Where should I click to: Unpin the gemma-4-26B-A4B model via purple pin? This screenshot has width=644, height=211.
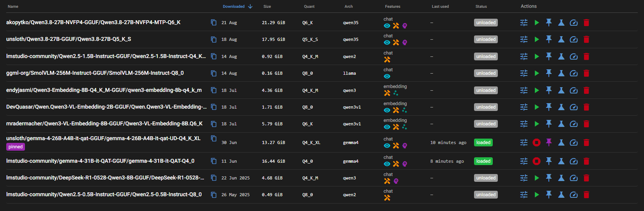[549, 142]
